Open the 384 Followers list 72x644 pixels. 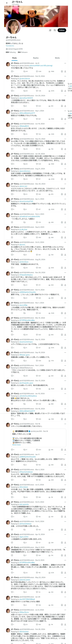[23, 52]
